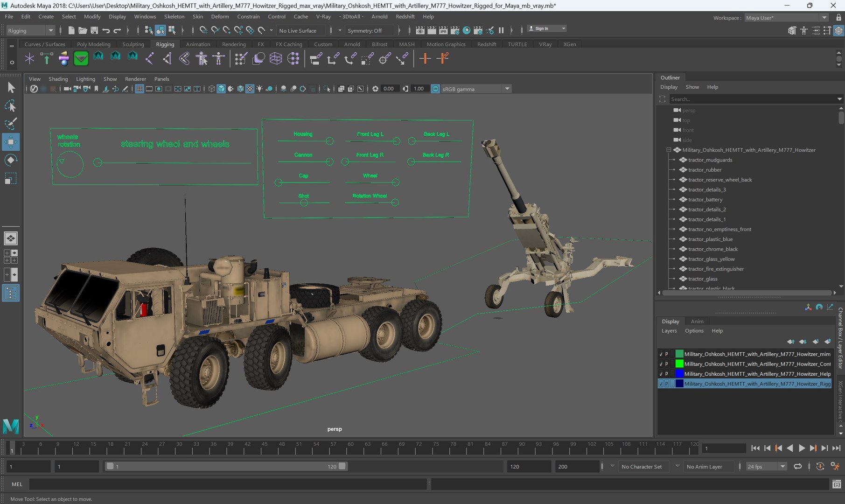This screenshot has width=845, height=504.
Task: Toggle playback P of Howitzer_Cont layer
Action: click(x=666, y=364)
